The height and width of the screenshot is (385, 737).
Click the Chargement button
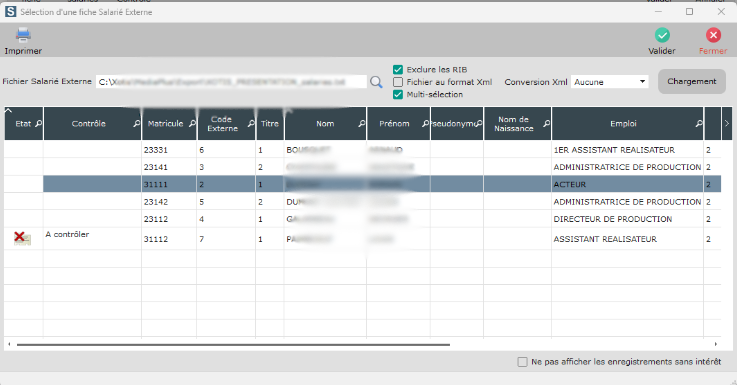691,81
